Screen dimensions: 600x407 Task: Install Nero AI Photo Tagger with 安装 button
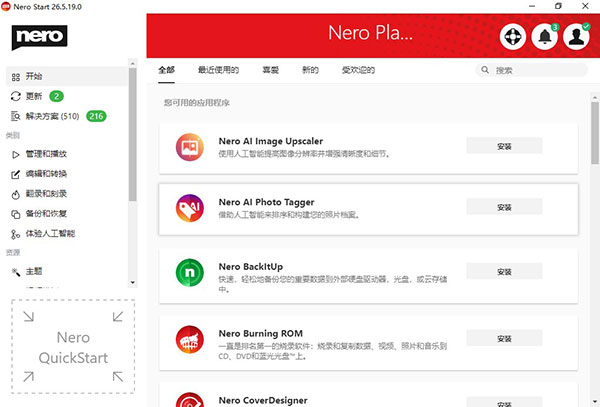tap(504, 207)
